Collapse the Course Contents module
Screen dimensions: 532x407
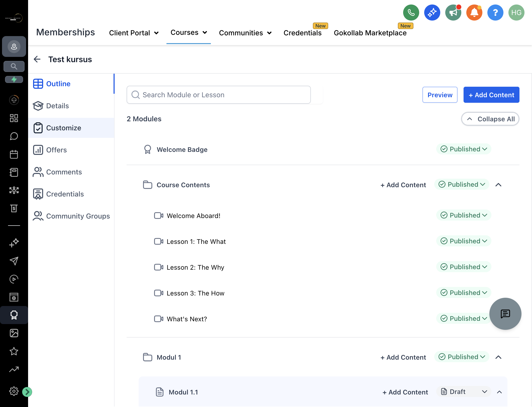pyautogui.click(x=498, y=185)
